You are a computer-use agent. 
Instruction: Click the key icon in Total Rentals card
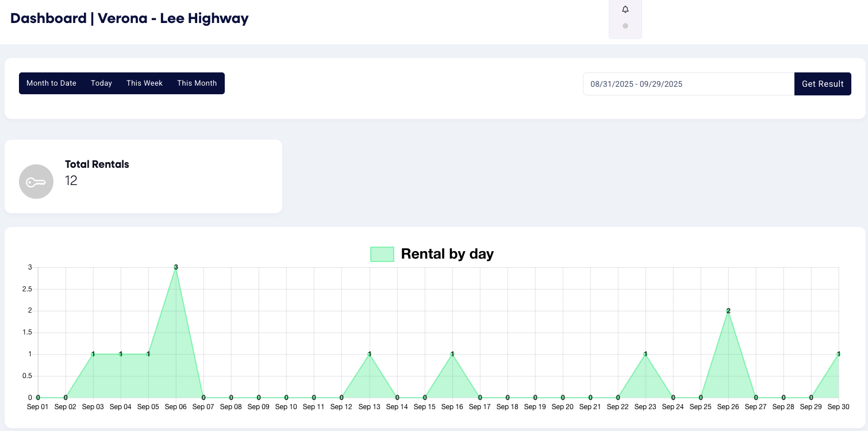(x=36, y=182)
